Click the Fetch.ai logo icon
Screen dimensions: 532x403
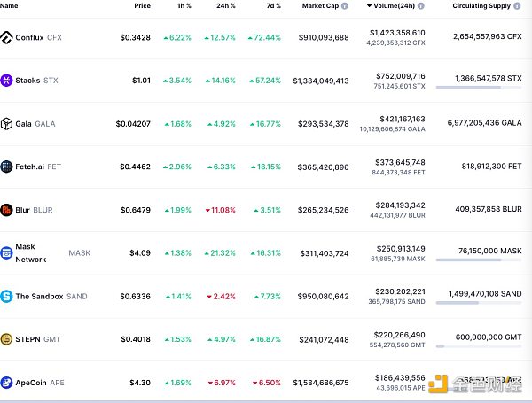(x=7, y=167)
